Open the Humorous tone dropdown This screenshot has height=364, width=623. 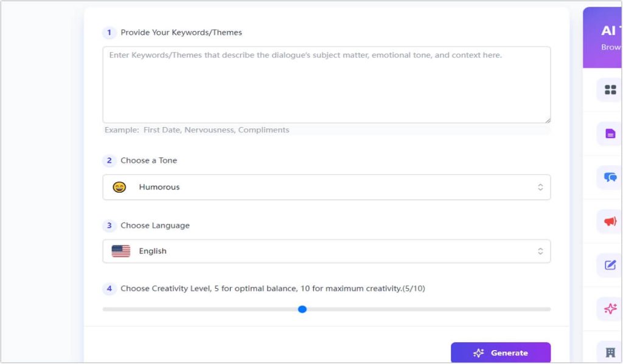click(326, 187)
